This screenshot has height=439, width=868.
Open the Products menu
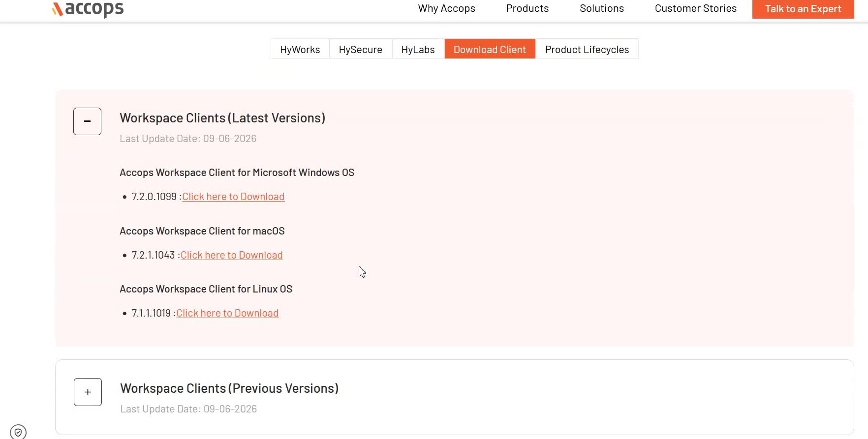(527, 8)
